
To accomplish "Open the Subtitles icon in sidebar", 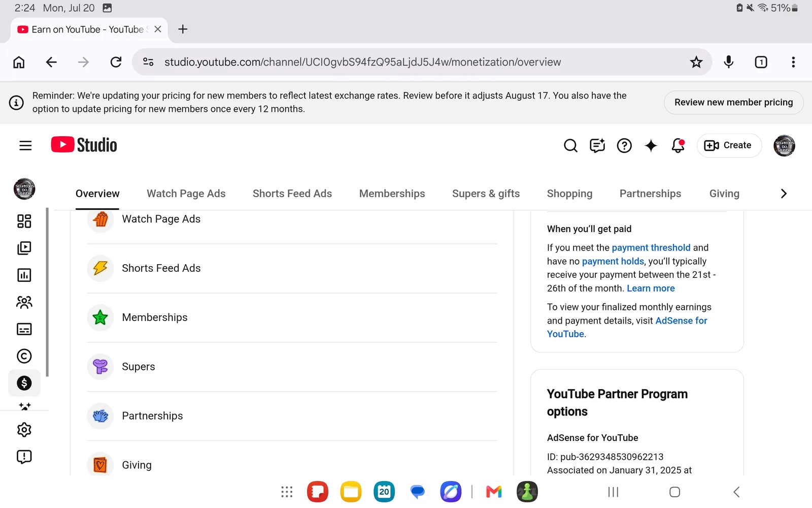I will 24,329.
